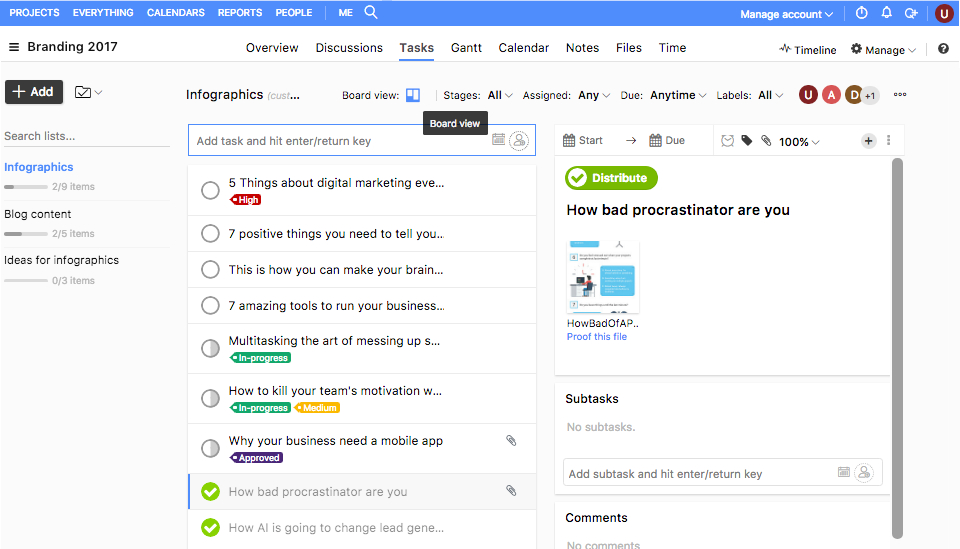960x549 pixels.
Task: Click the Add button
Action: [x=34, y=92]
